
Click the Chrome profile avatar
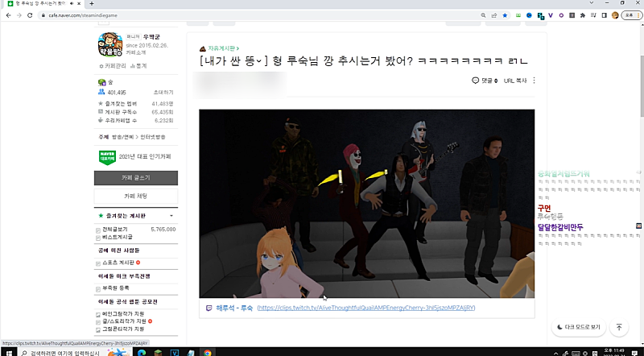(x=615, y=15)
